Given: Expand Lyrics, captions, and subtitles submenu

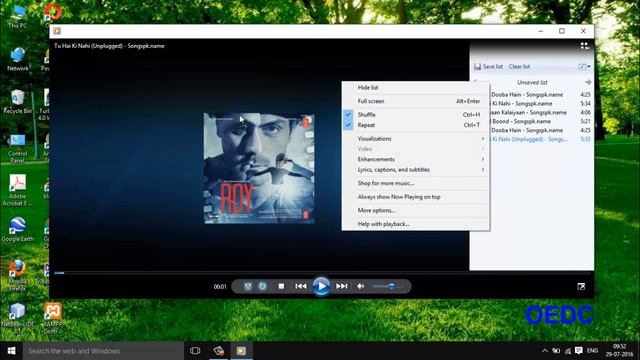Looking at the screenshot, I should 416,169.
